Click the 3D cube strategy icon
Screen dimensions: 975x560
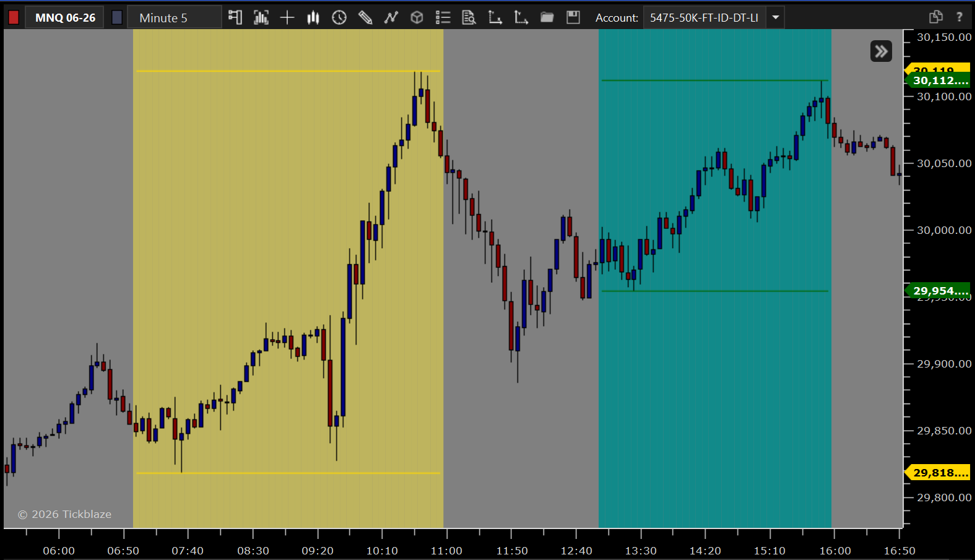417,17
